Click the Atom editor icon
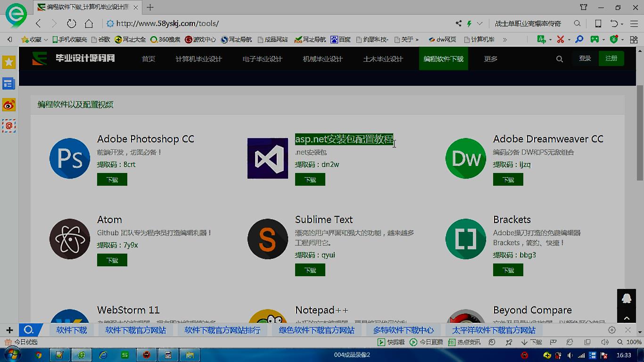This screenshot has width=644, height=362. coord(70,239)
